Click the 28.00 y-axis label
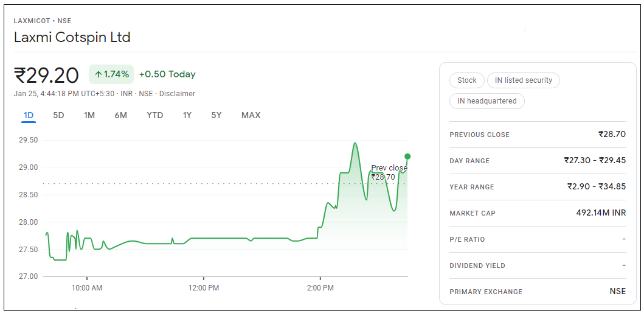 (x=29, y=222)
